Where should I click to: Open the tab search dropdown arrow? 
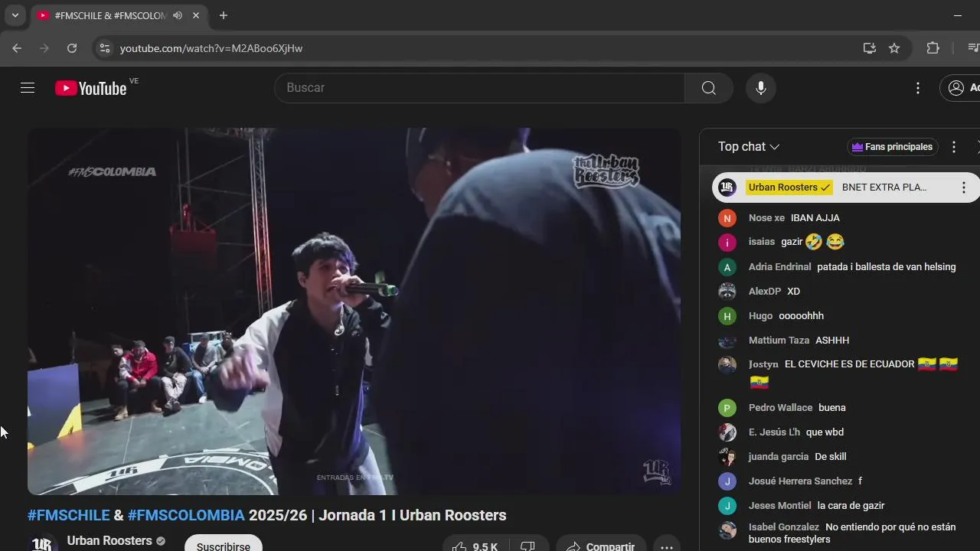15,15
